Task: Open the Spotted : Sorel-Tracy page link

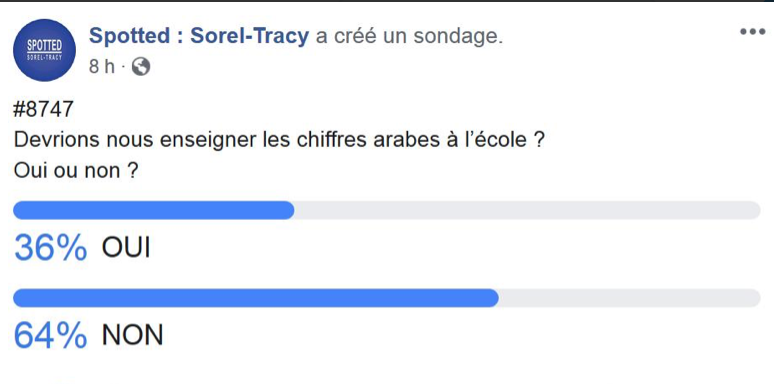Action: point(199,36)
